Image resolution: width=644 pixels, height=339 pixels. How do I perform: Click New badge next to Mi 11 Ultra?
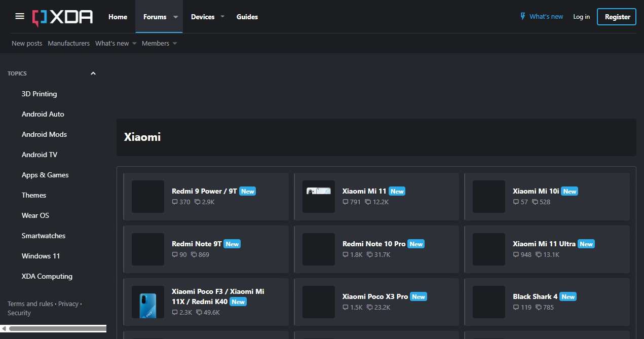pyautogui.click(x=586, y=244)
